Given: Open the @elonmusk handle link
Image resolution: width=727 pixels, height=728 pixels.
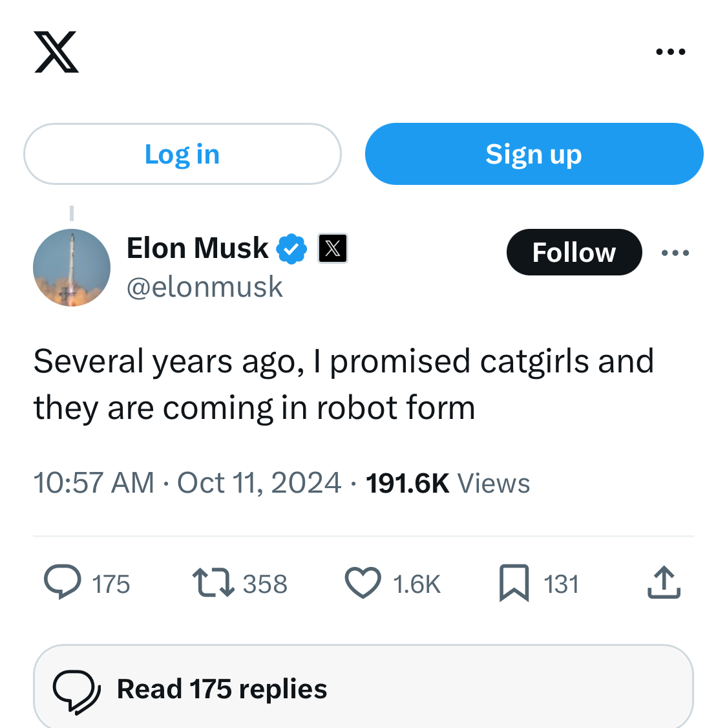Looking at the screenshot, I should point(205,287).
